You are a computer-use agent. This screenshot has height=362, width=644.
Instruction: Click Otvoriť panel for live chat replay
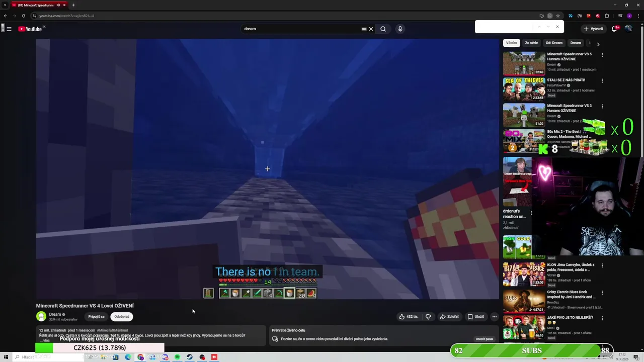pos(485,339)
